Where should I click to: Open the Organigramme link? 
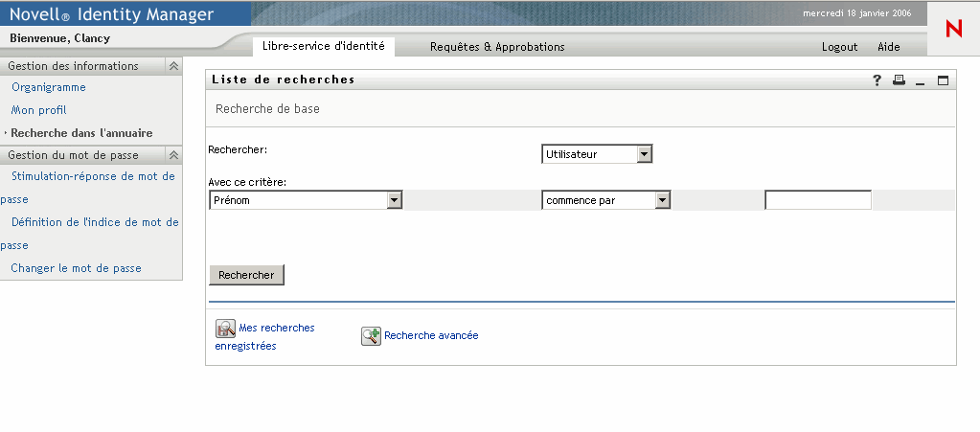pos(49,87)
